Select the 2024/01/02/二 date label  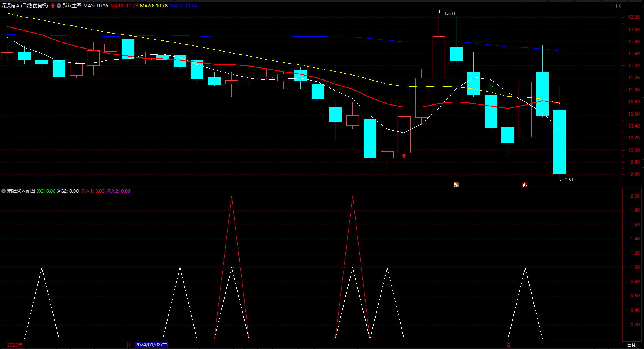(151, 345)
